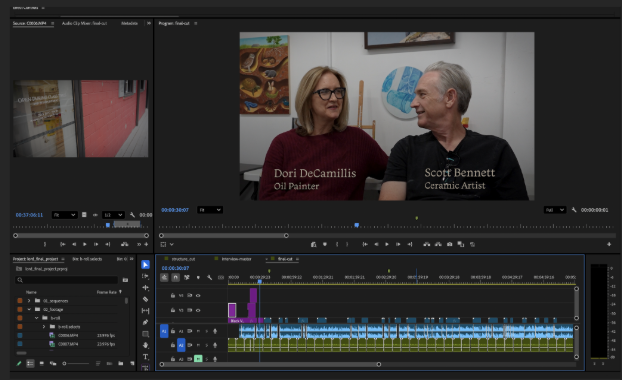Screen dimensions: 622x380
Task: Switch to Audio Clip Mixer tab
Action: (84, 23)
